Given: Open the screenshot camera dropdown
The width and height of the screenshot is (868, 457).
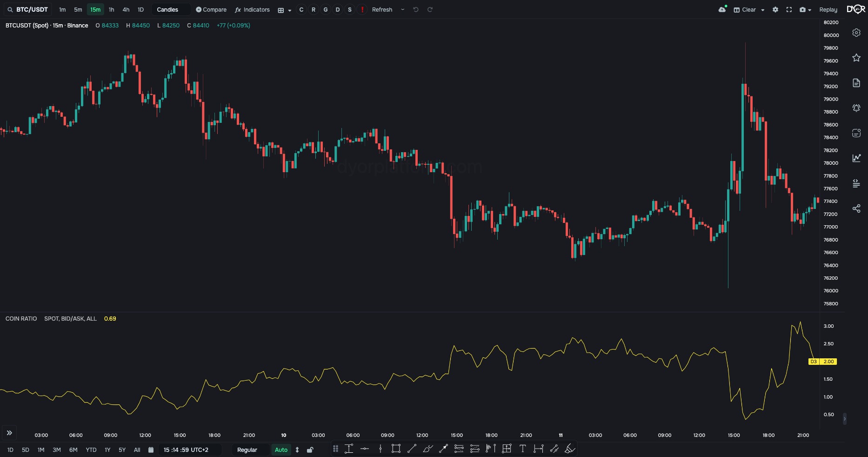Looking at the screenshot, I should click(x=805, y=10).
